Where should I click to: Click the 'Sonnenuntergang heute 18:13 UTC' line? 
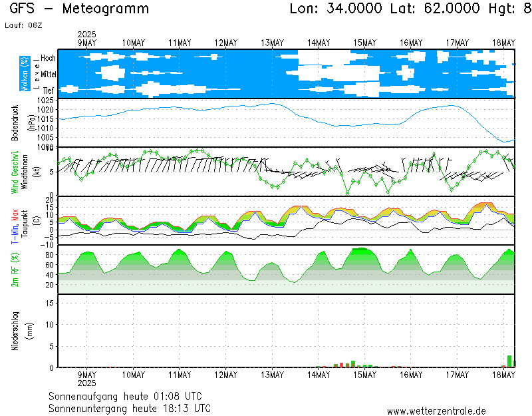tap(130, 408)
